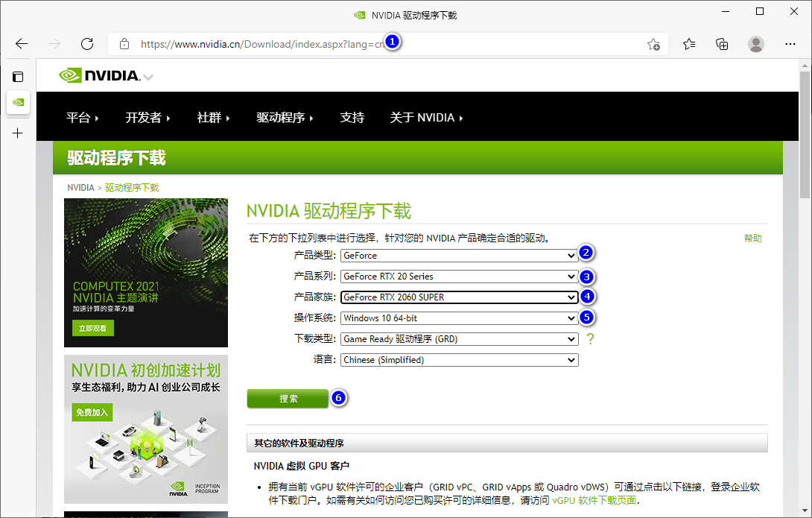Navigate back using the browser back arrow
This screenshot has width=812, height=518.
(x=20, y=43)
